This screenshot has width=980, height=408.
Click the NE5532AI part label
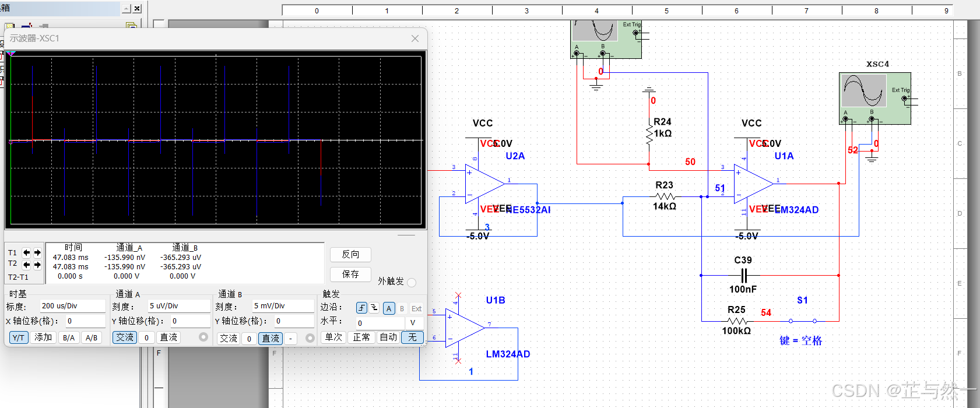(x=528, y=210)
